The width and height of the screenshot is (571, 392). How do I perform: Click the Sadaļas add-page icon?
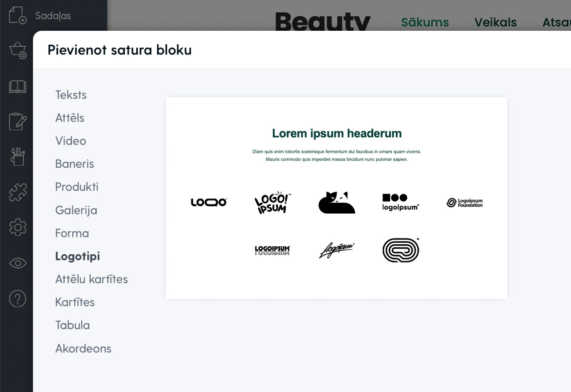coord(18,15)
